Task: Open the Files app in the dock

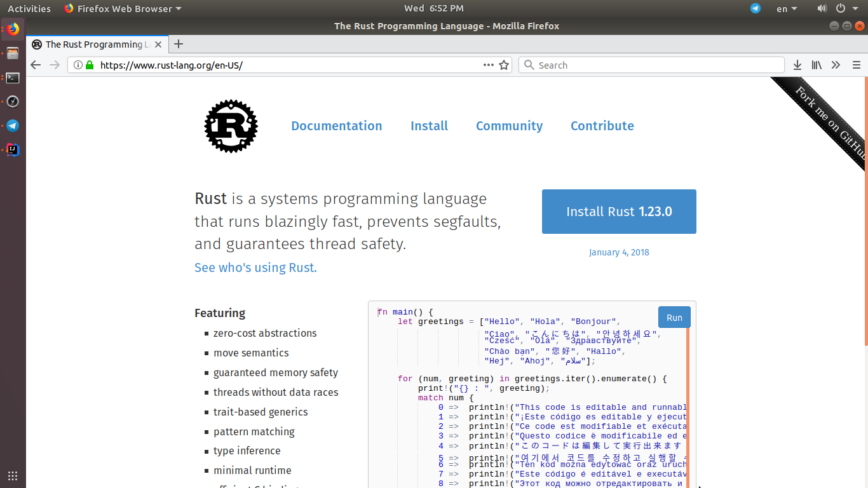Action: [13, 53]
